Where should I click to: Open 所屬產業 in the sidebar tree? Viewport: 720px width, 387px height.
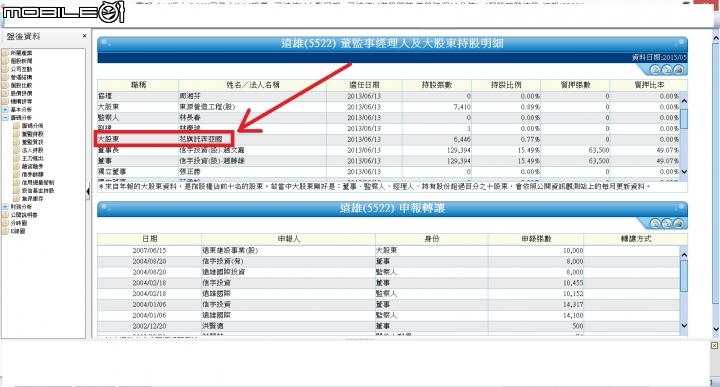pos(21,53)
